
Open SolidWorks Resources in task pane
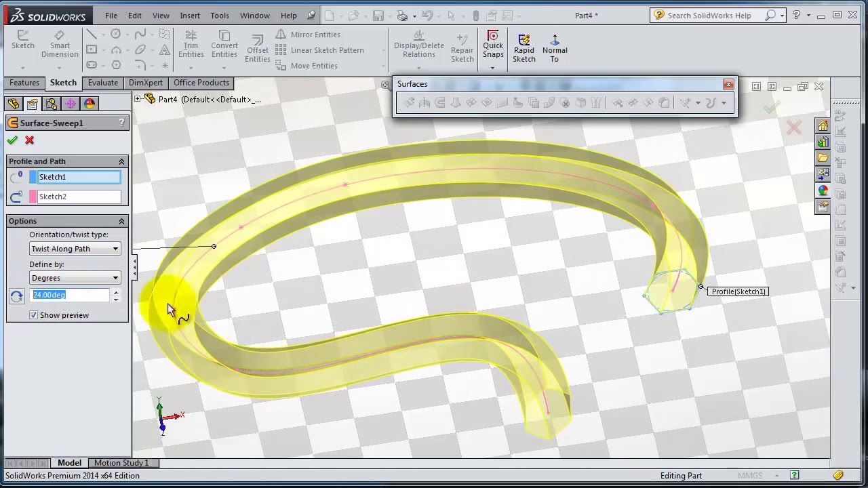(x=823, y=126)
